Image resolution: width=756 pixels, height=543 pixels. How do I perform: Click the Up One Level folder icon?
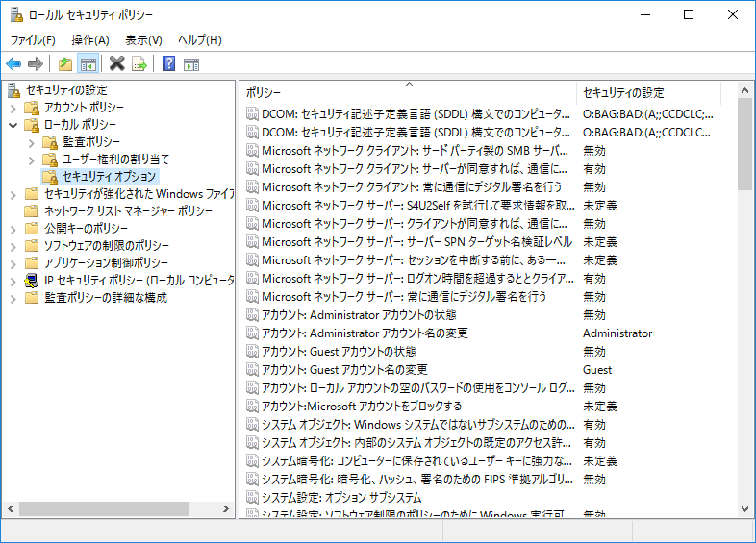64,64
